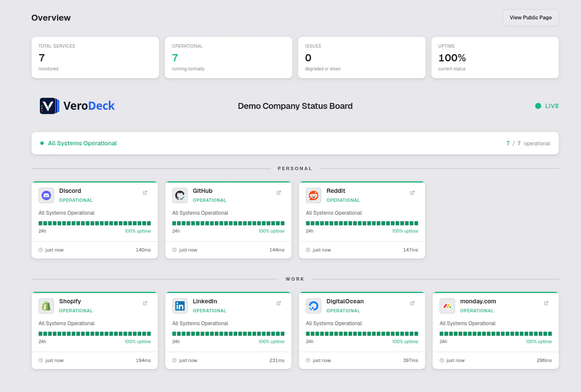The width and height of the screenshot is (581, 392).
Task: Select the Operational summary card
Action: [228, 57]
